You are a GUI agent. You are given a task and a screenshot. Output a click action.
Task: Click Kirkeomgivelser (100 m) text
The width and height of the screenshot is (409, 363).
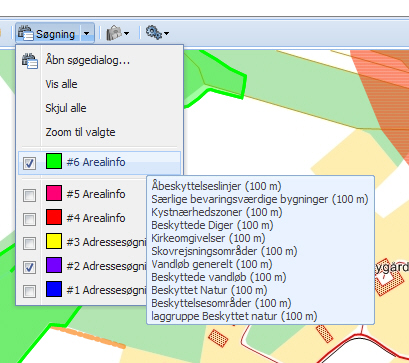208,238
